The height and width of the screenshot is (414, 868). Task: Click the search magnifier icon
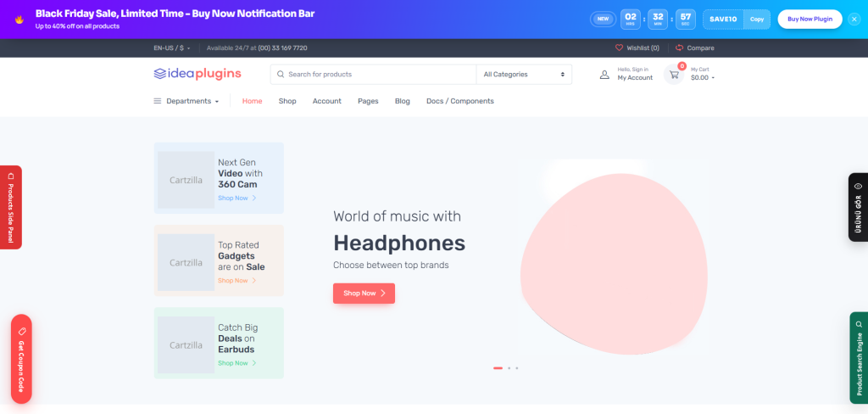click(x=281, y=75)
